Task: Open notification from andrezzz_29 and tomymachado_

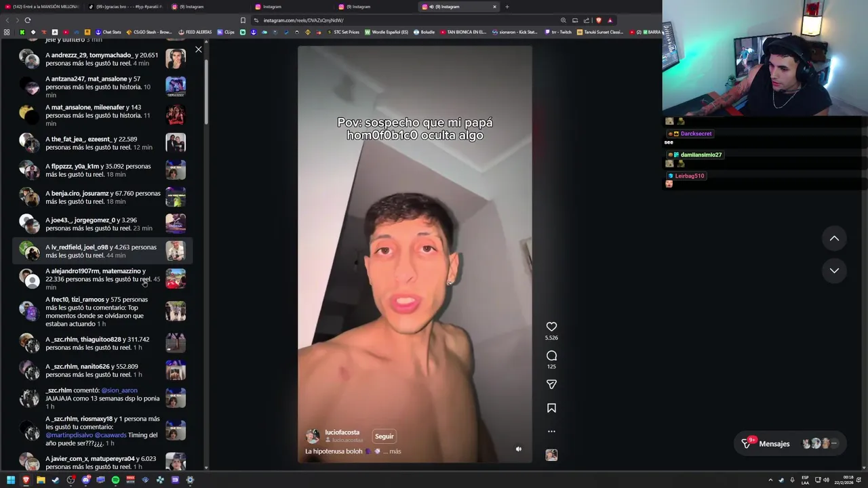Action: (x=102, y=59)
